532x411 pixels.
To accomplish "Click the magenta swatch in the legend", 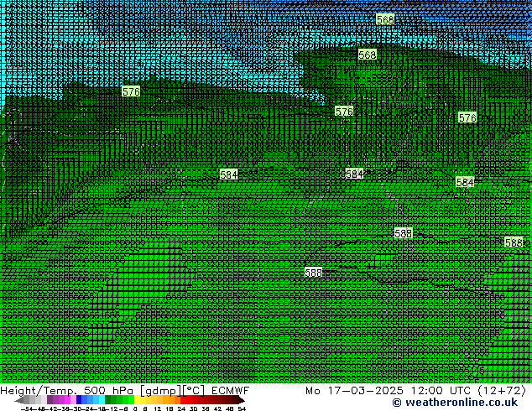I will click(x=67, y=400).
